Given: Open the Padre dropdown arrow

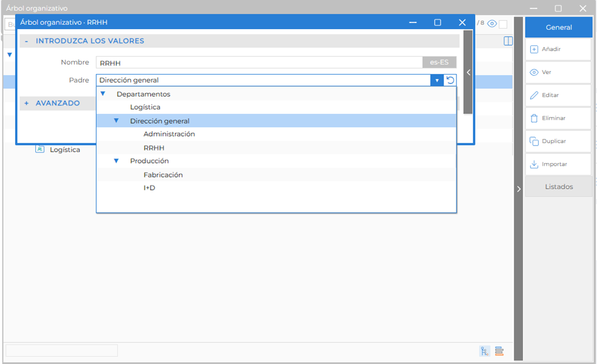Looking at the screenshot, I should point(437,80).
